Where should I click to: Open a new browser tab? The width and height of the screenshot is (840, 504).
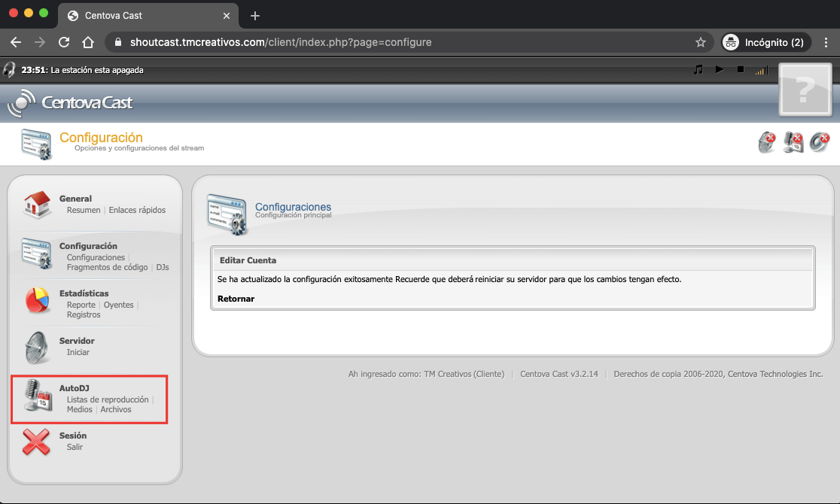254,16
